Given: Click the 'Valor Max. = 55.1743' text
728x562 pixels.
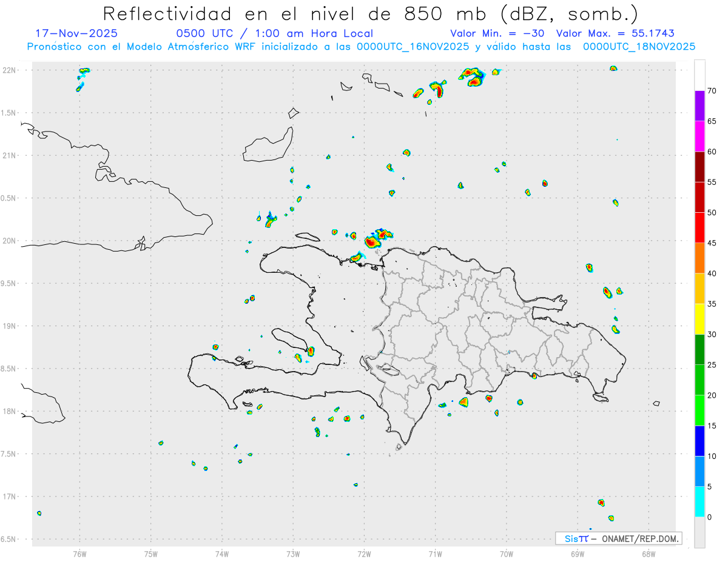Looking at the screenshot, I should [x=615, y=33].
